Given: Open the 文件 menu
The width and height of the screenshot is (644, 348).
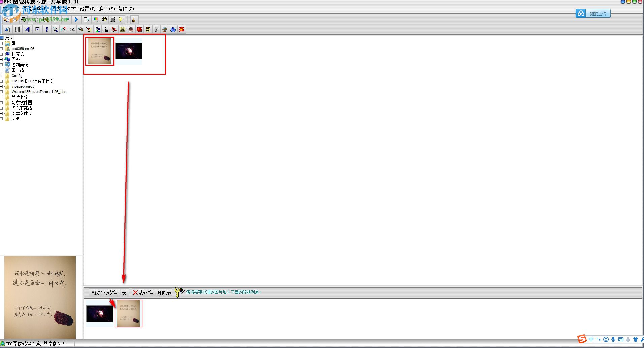Looking at the screenshot, I should click(11, 9).
